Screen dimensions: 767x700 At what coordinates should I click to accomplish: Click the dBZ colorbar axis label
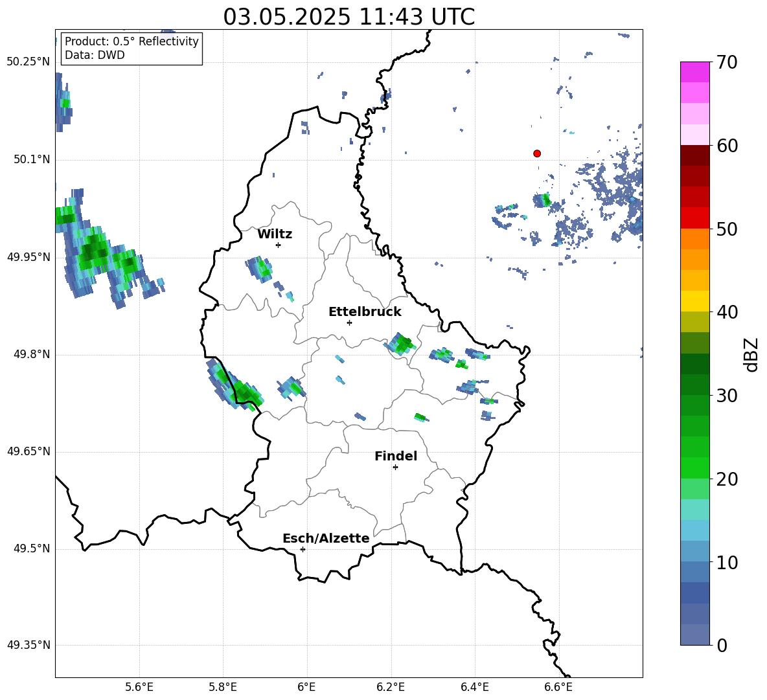(751, 354)
